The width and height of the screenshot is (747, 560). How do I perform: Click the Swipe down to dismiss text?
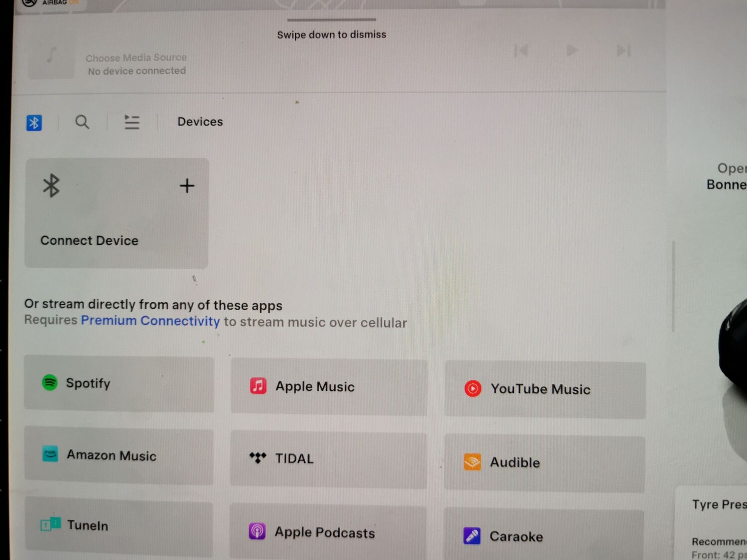[x=332, y=35]
